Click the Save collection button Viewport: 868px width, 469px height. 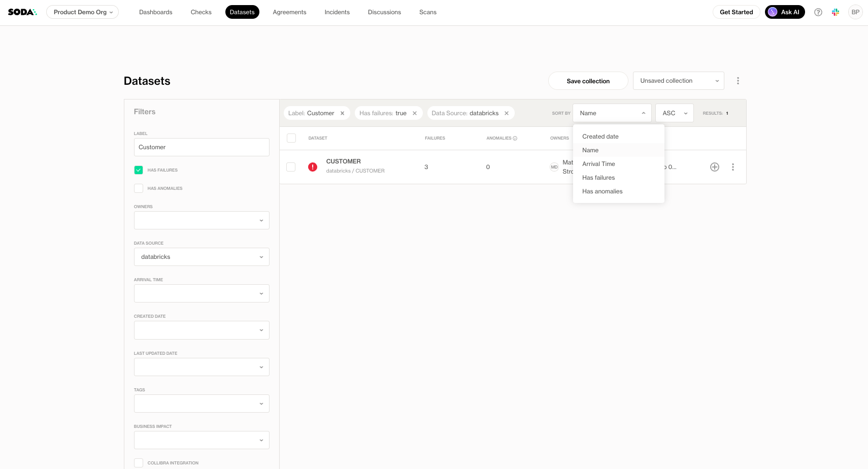[588, 81]
